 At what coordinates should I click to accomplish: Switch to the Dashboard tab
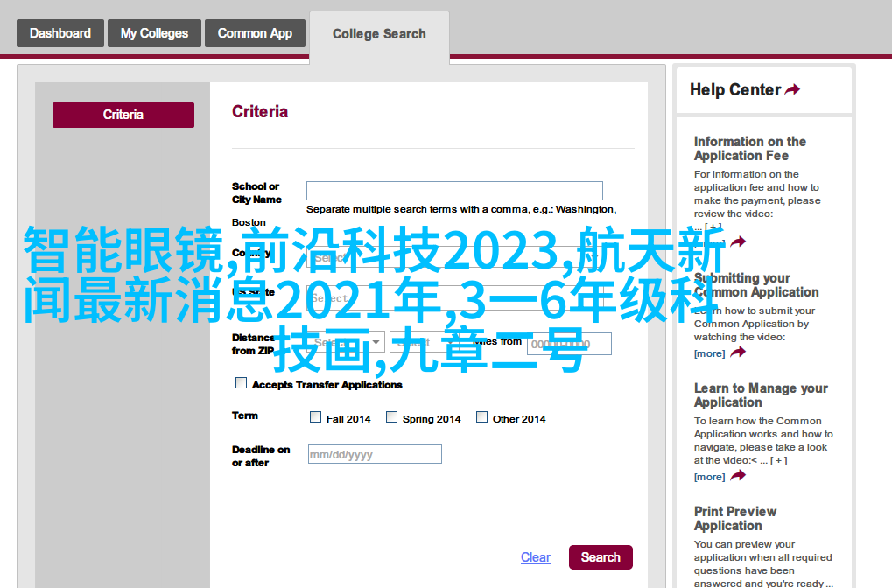pyautogui.click(x=60, y=33)
